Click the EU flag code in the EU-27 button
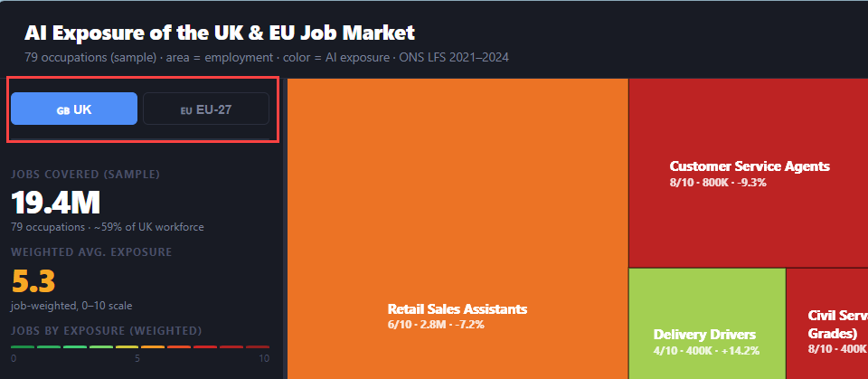Viewport: 868px width, 379px height. 187,109
